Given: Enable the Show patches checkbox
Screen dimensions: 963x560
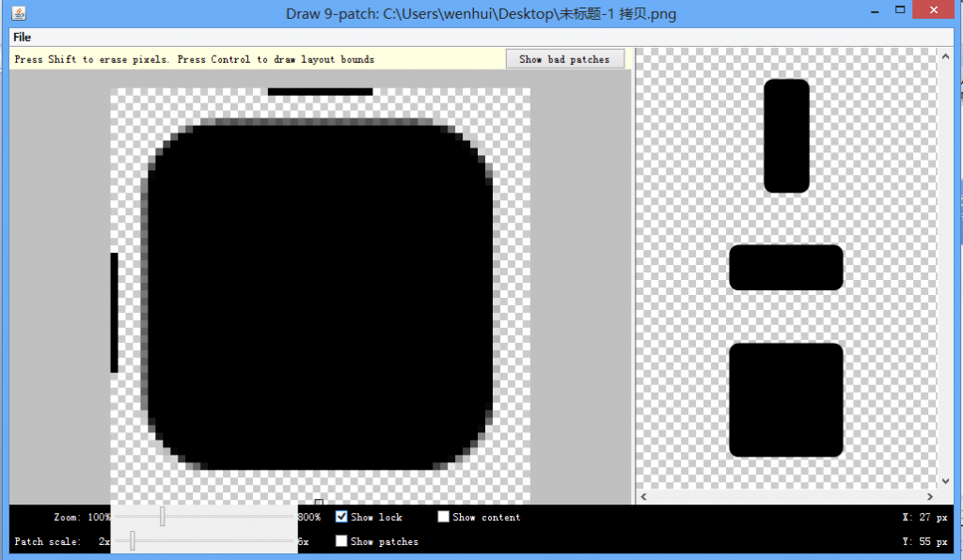Looking at the screenshot, I should tap(341, 541).
